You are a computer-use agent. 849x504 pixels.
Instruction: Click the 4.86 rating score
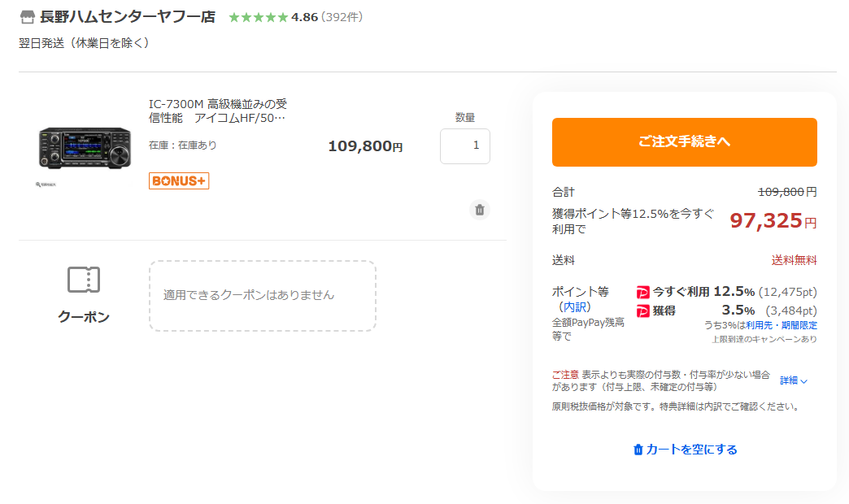tap(304, 17)
